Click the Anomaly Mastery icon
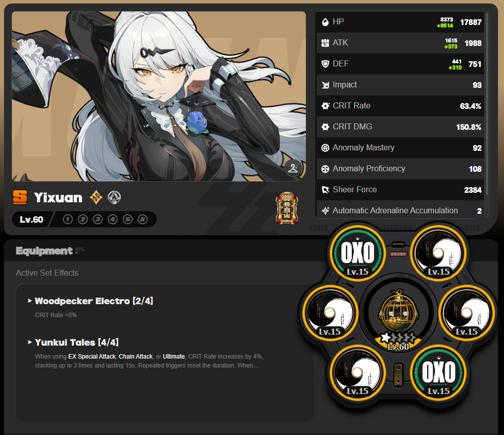Viewport: 504px width, 435px height. 325,148
